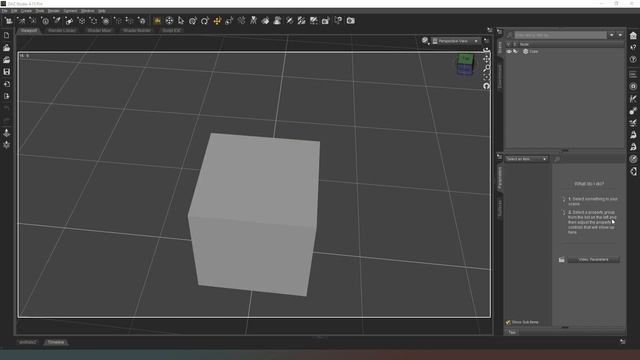
Task: Select the vertical Parameters pane tab
Action: pyautogui.click(x=500, y=178)
